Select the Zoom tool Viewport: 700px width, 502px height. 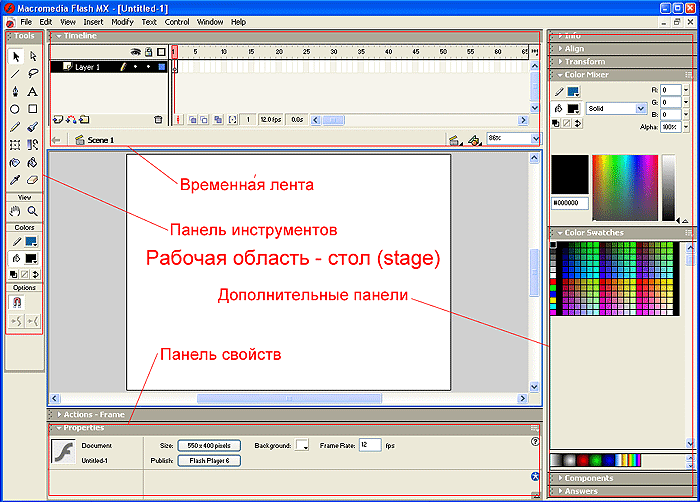[x=33, y=211]
